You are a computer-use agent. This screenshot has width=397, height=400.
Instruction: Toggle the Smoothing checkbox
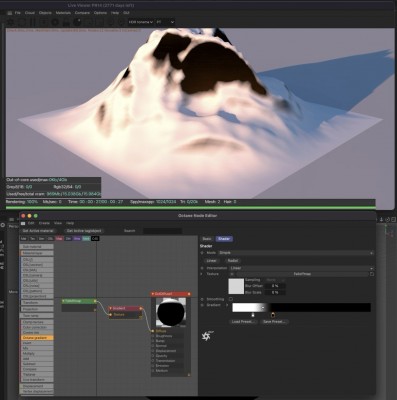(231, 299)
